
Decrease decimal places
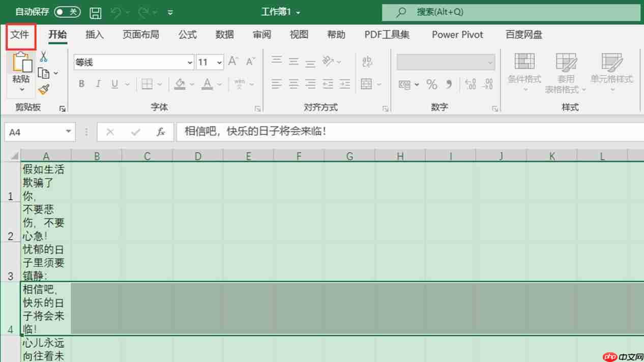488,84
